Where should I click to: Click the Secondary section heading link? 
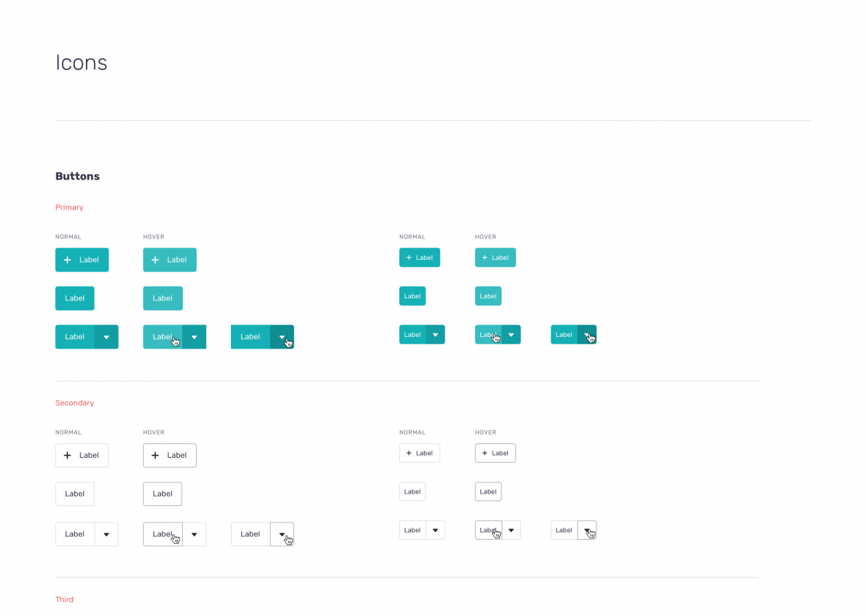coord(74,402)
